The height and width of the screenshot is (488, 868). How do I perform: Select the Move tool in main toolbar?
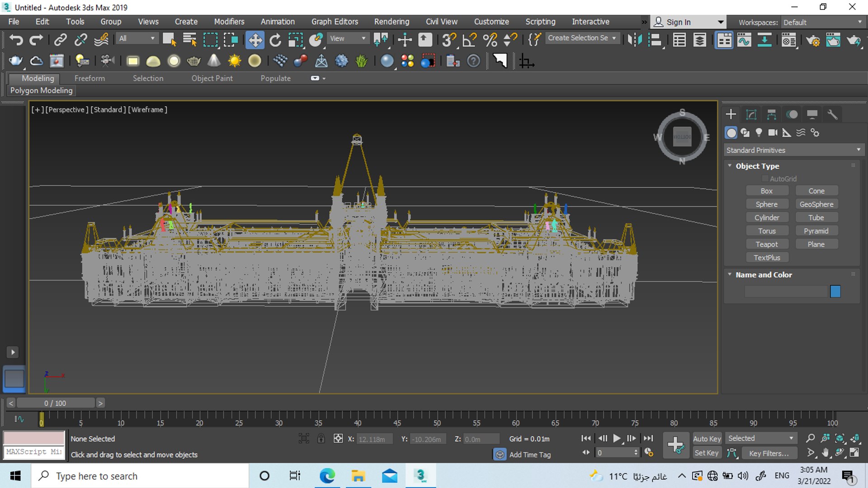(x=255, y=40)
